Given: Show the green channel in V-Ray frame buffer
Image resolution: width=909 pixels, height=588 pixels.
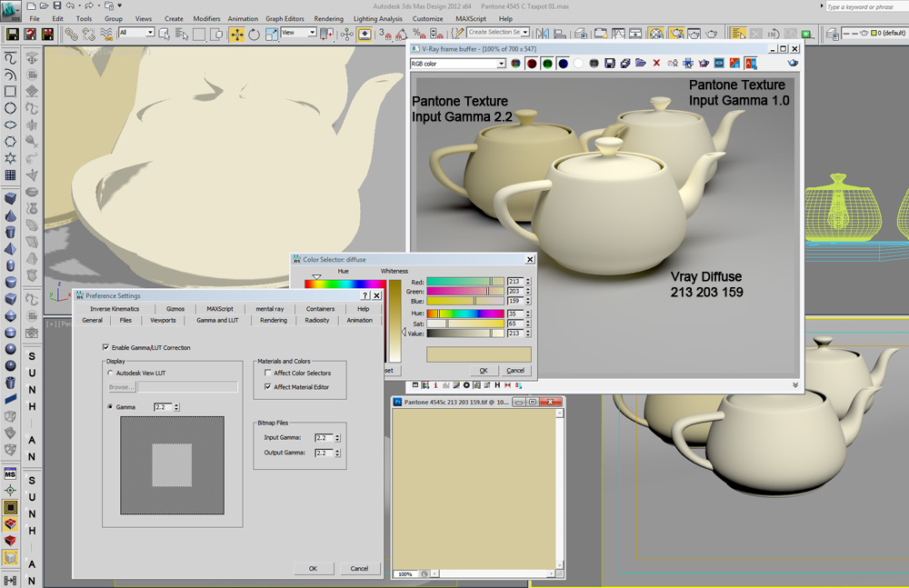Looking at the screenshot, I should click(x=547, y=64).
